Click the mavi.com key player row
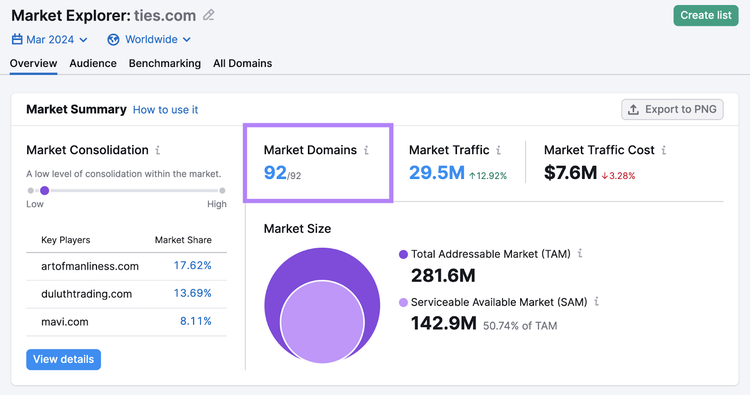 (126, 322)
